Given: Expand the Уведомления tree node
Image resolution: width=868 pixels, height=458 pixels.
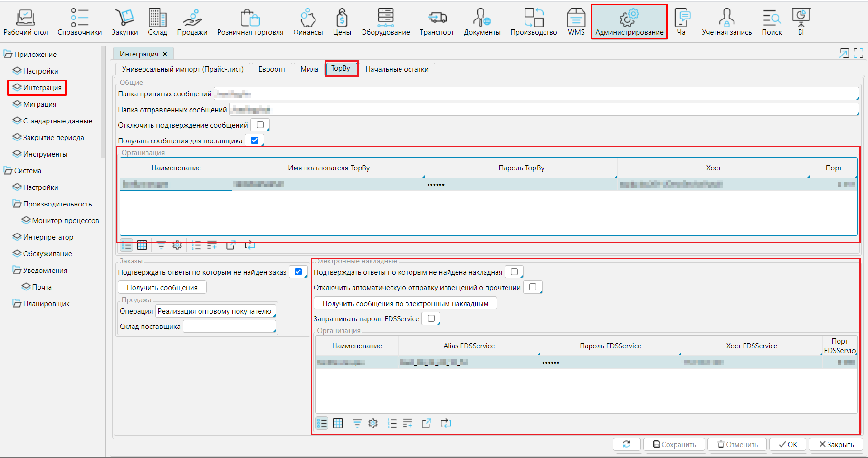Looking at the screenshot, I should click(x=17, y=271).
